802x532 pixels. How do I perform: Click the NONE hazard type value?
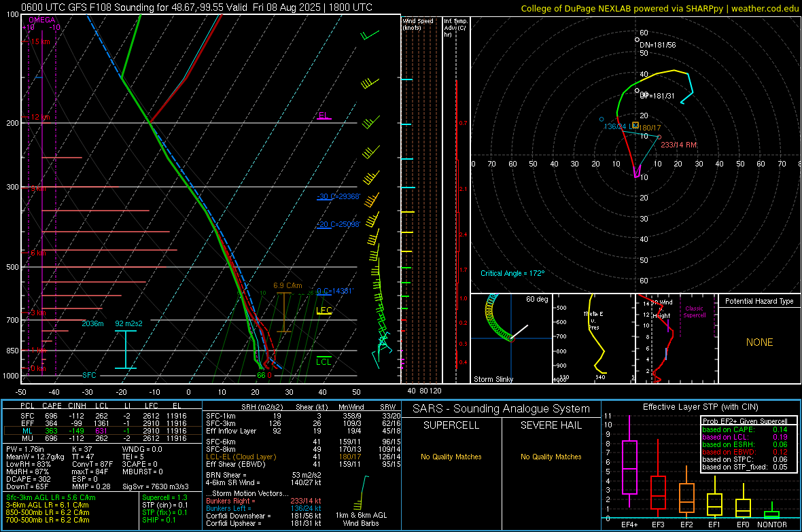(x=760, y=342)
